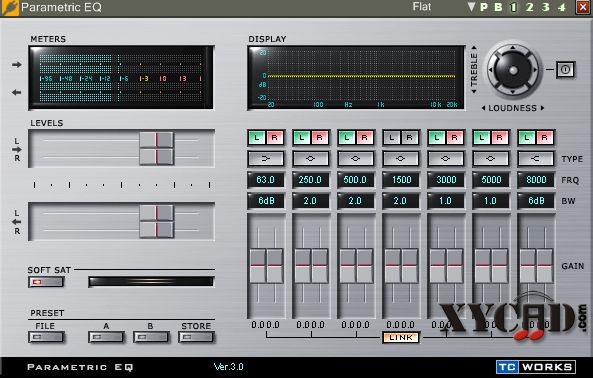Click the P button in title bar
The image size is (593, 378).
[484, 7]
